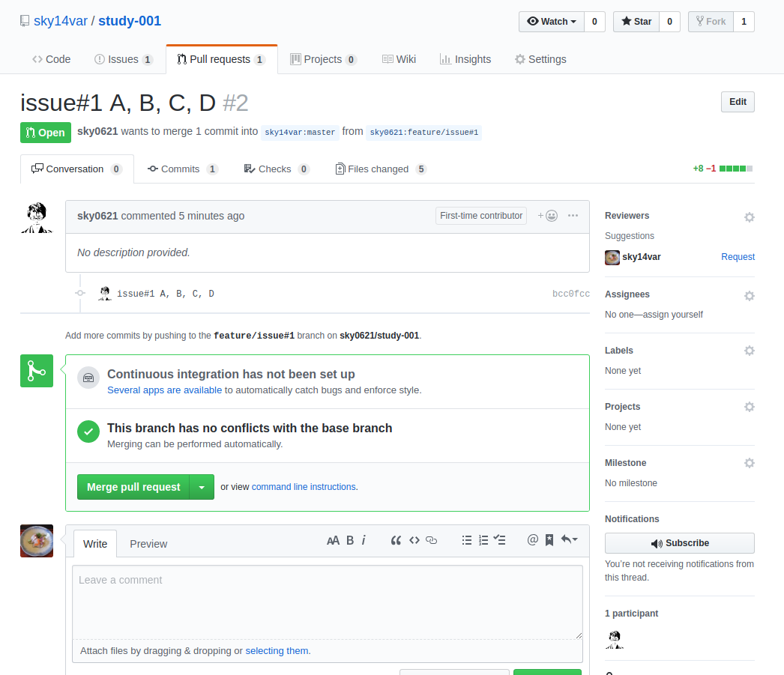Image resolution: width=784 pixels, height=675 pixels.
Task: Open repository Settings tab
Action: (x=540, y=59)
